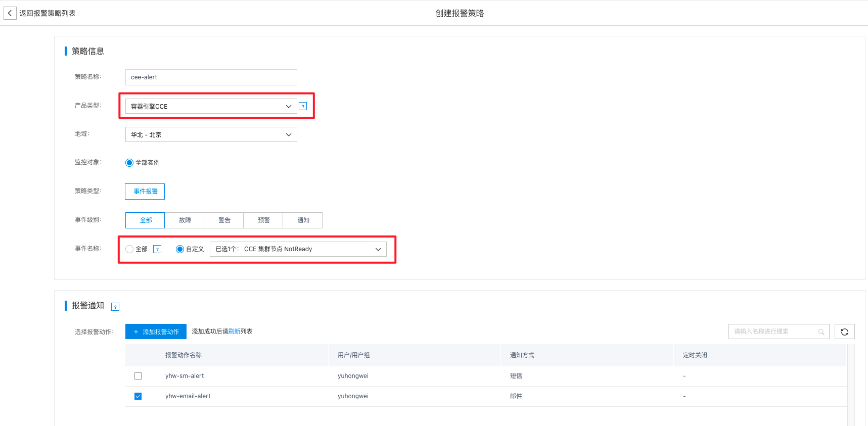The height and width of the screenshot is (426, 868).
Task: Click the 用户/用户组 column header
Action: pos(354,355)
